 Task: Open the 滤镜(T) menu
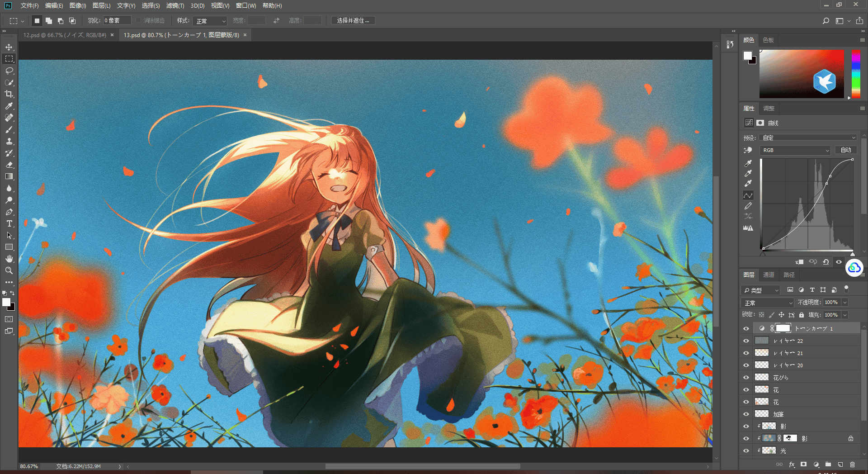(175, 5)
